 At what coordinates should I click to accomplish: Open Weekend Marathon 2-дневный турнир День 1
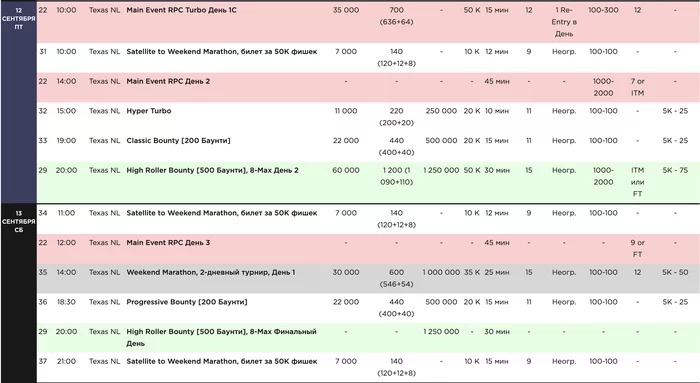click(x=211, y=272)
